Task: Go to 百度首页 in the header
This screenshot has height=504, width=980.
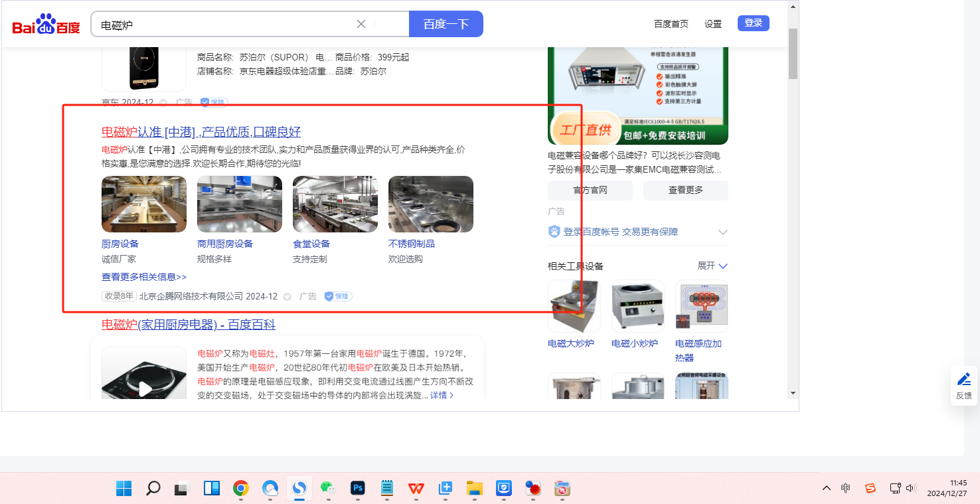Action: pos(671,24)
